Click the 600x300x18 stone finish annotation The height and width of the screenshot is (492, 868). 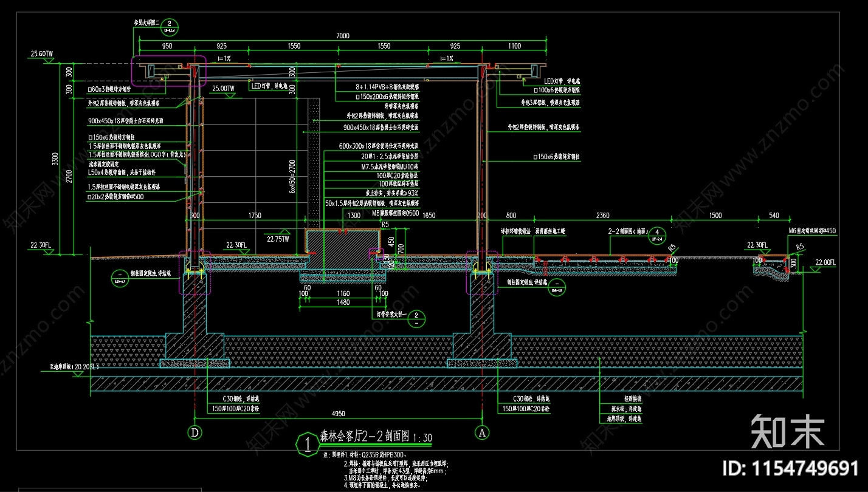pos(379,146)
